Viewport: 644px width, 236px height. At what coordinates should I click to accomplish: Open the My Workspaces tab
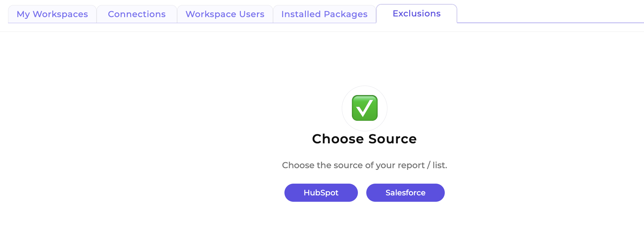click(x=52, y=14)
